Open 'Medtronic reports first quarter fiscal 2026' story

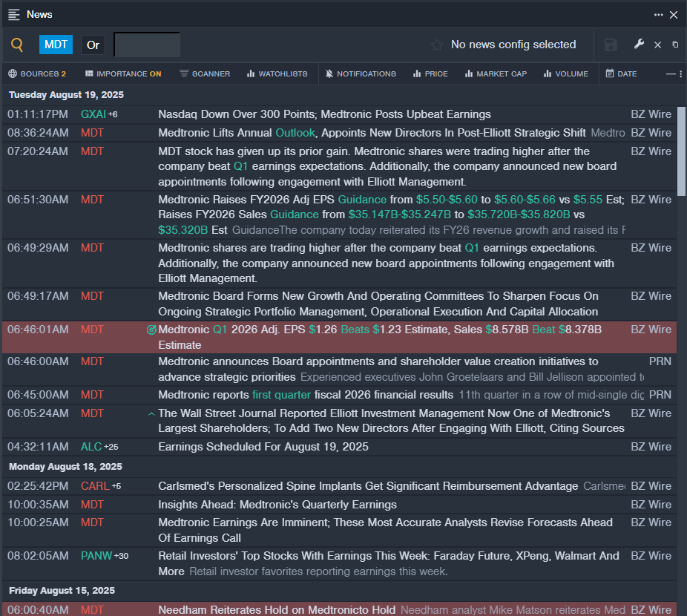tap(306, 395)
